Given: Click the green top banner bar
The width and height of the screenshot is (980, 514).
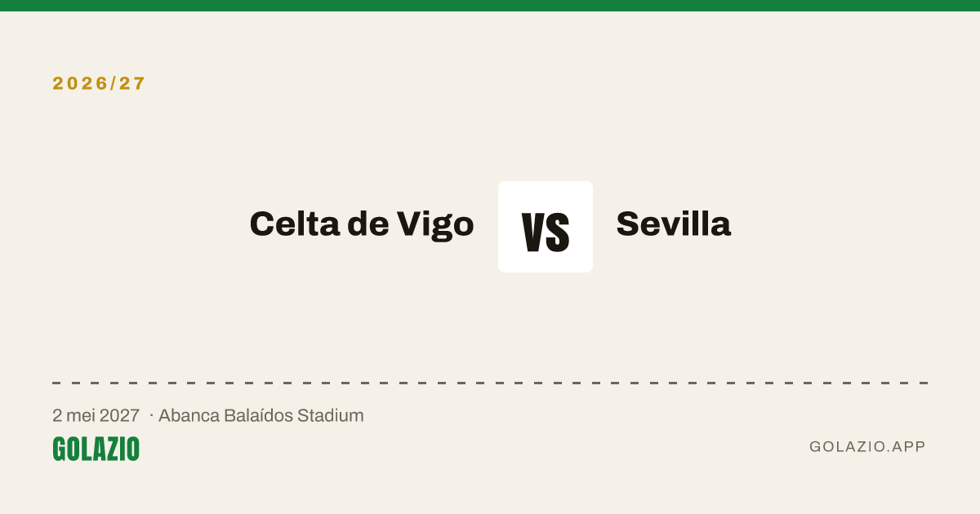Looking at the screenshot, I should coord(490,6).
